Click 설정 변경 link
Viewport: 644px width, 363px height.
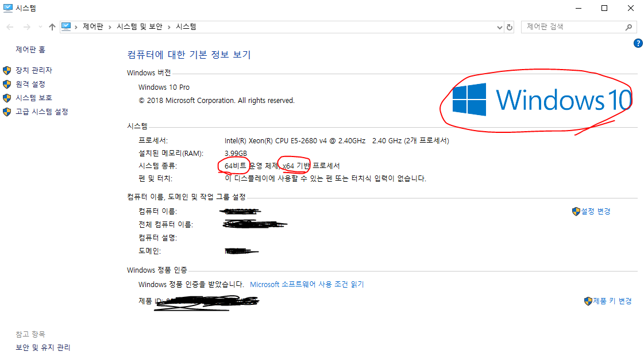pyautogui.click(x=596, y=211)
